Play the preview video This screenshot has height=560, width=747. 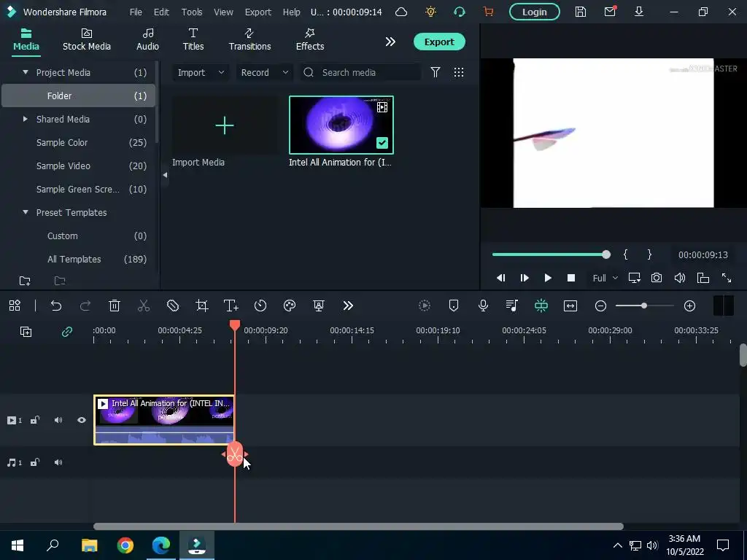pos(548,278)
